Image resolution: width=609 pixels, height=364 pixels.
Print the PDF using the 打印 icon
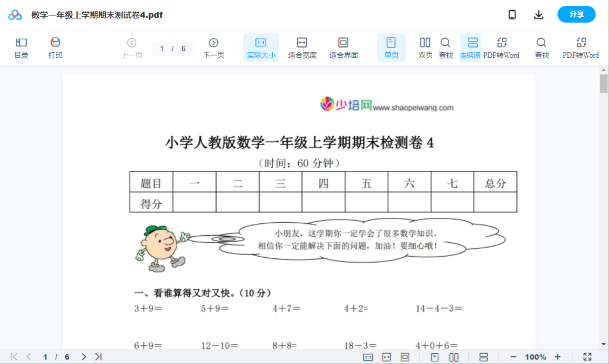click(x=55, y=47)
